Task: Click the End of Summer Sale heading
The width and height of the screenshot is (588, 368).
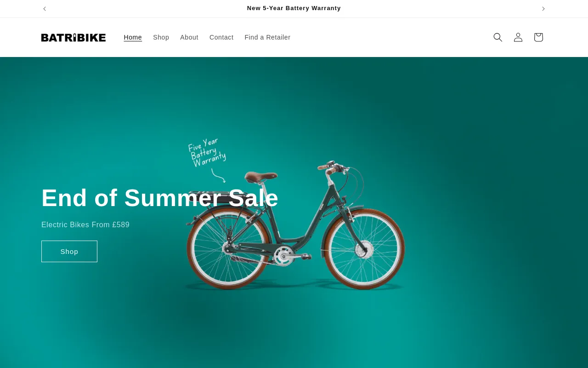Action: point(160,198)
